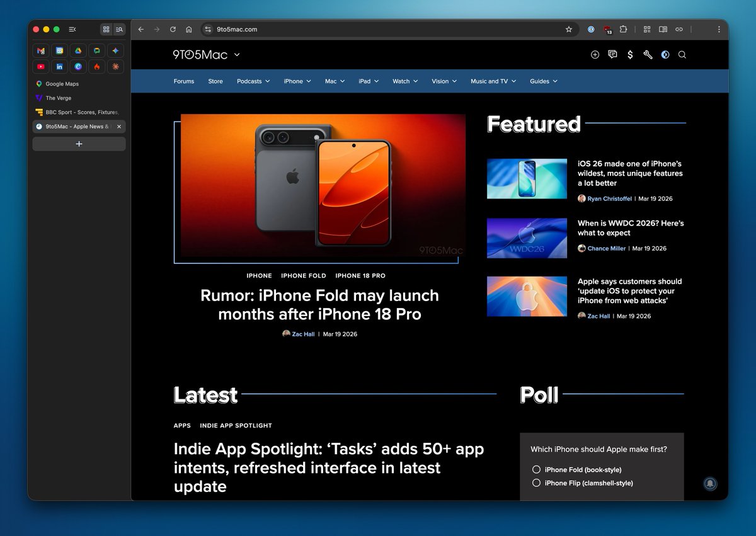The height and width of the screenshot is (536, 756).
Task: Switch to the BBC Sport tab
Action: [79, 112]
